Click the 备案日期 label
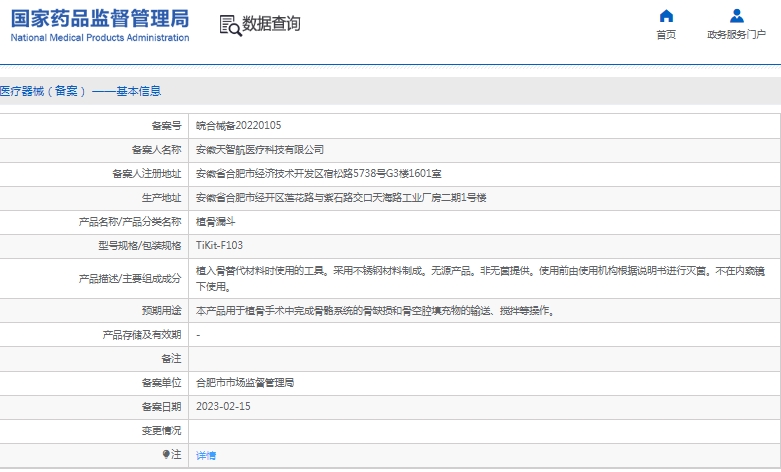Viewport: 781px width, 472px height. tap(161, 407)
